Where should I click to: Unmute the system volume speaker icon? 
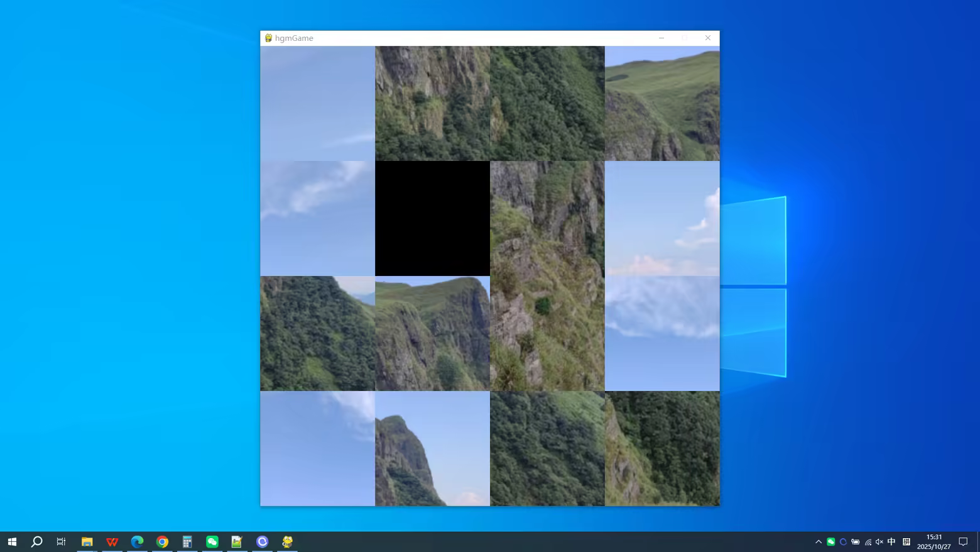tap(879, 542)
